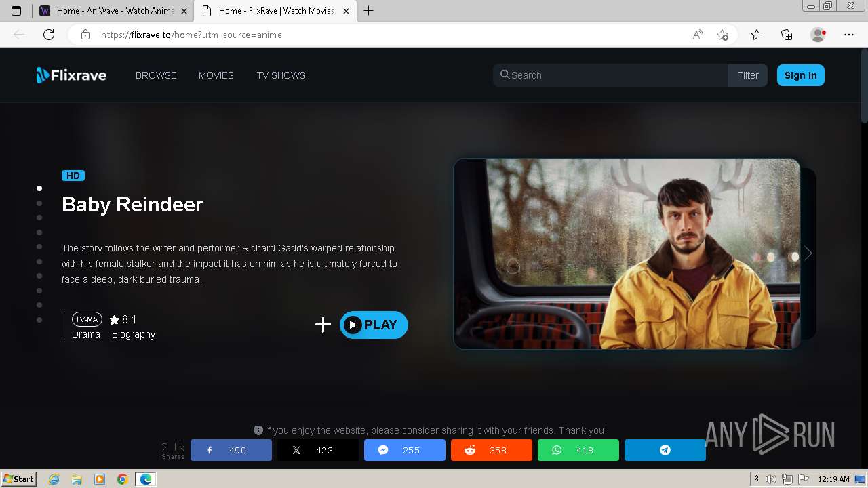Image resolution: width=868 pixels, height=488 pixels.
Task: Click the taskbar clock 12:19 AM
Action: [x=833, y=479]
